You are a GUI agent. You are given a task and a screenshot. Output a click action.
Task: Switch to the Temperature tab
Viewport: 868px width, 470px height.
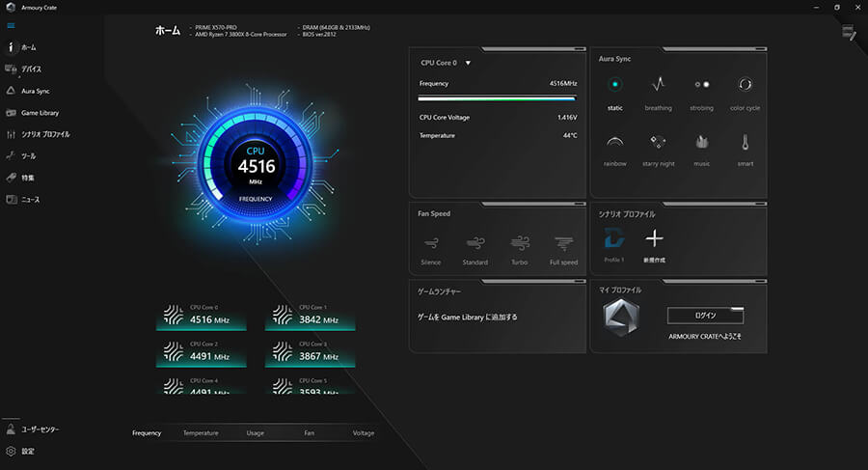[x=201, y=433]
